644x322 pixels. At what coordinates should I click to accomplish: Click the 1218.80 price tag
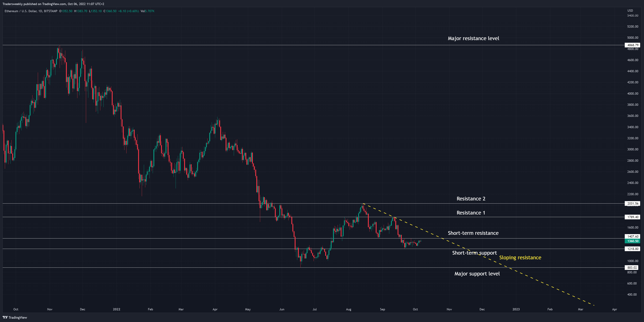pyautogui.click(x=632, y=249)
